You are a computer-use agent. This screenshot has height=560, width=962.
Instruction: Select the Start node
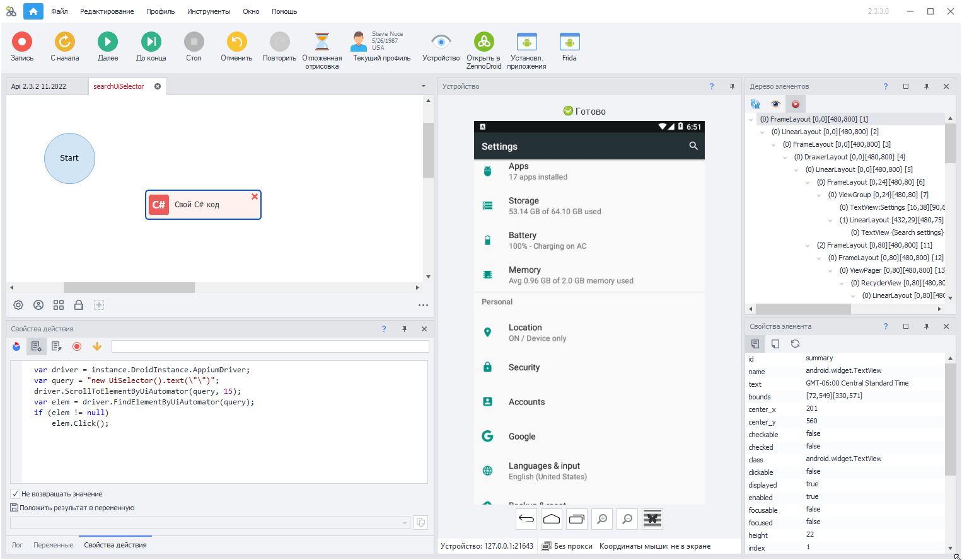click(69, 158)
